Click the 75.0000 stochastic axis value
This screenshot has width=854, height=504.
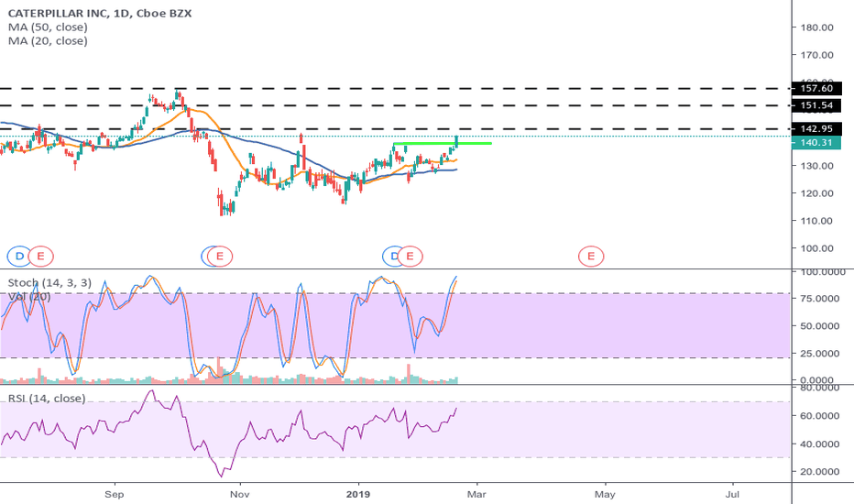(x=820, y=299)
